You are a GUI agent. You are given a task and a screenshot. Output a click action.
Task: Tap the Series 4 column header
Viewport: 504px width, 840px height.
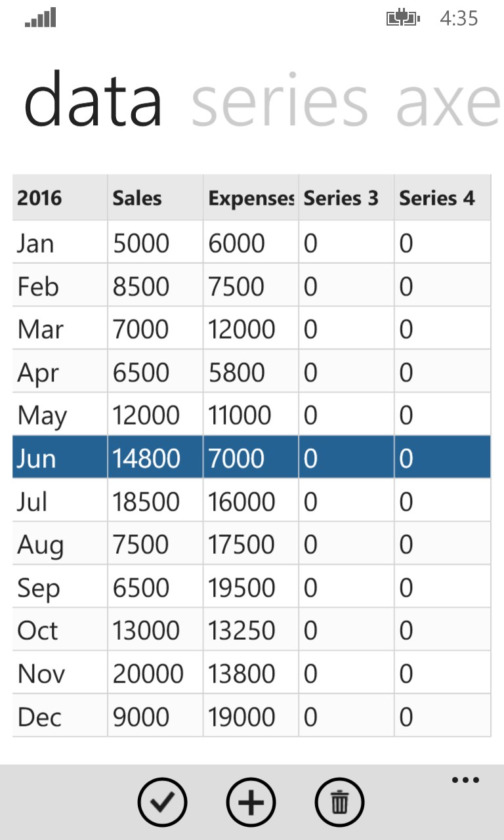coord(442,198)
